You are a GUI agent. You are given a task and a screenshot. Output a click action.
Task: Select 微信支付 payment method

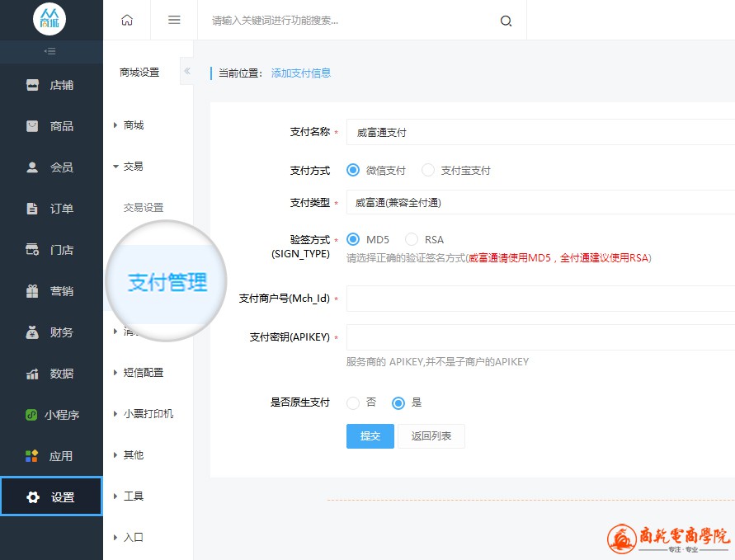[353, 170]
